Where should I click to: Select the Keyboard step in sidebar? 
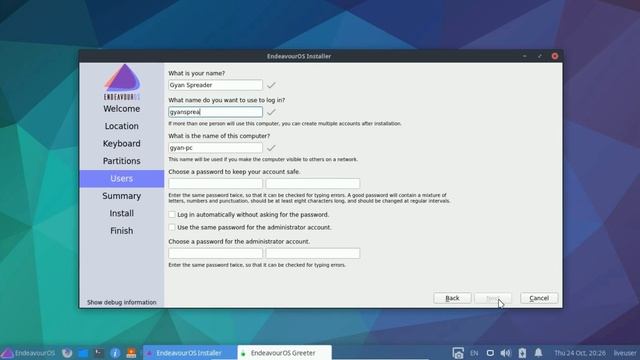coord(122,144)
